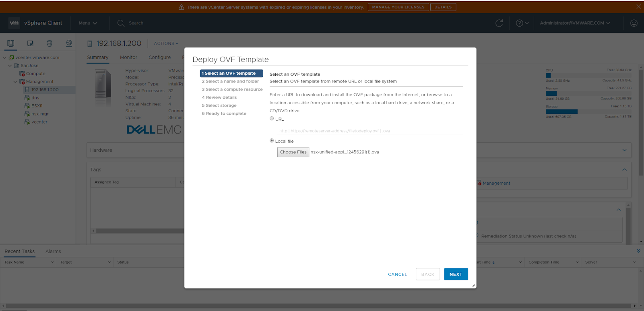
Task: Select the vcenter VM in tree
Action: tap(39, 122)
